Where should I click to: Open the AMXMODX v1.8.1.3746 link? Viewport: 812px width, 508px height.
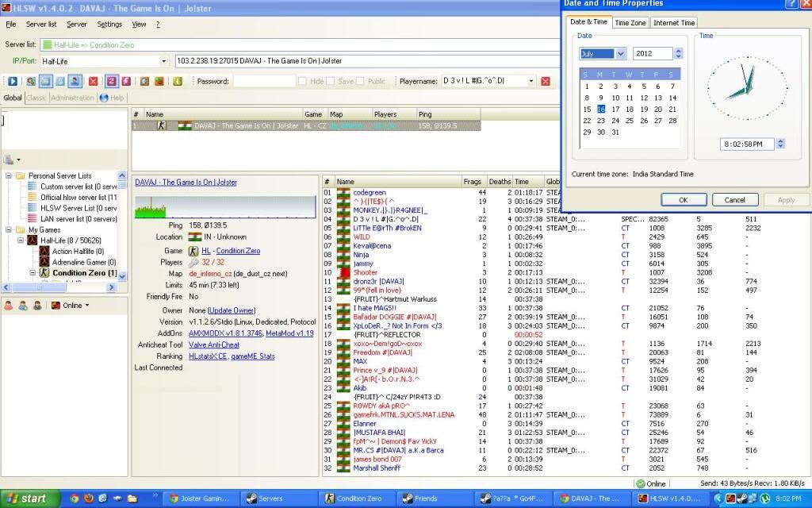tap(226, 333)
